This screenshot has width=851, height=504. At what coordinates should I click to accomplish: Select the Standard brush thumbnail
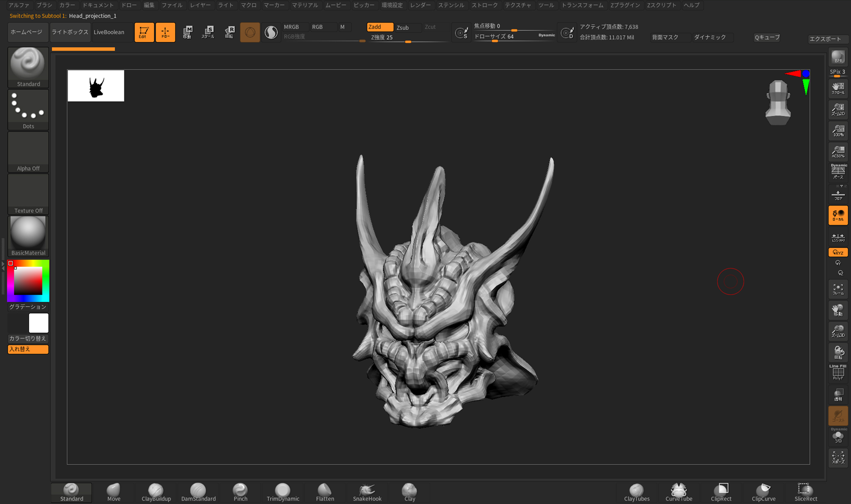[x=28, y=64]
